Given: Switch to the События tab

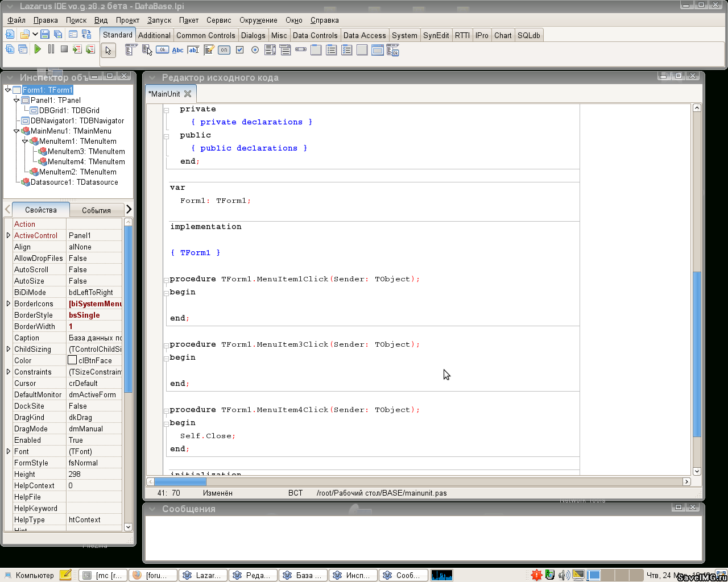Looking at the screenshot, I should click(x=96, y=210).
